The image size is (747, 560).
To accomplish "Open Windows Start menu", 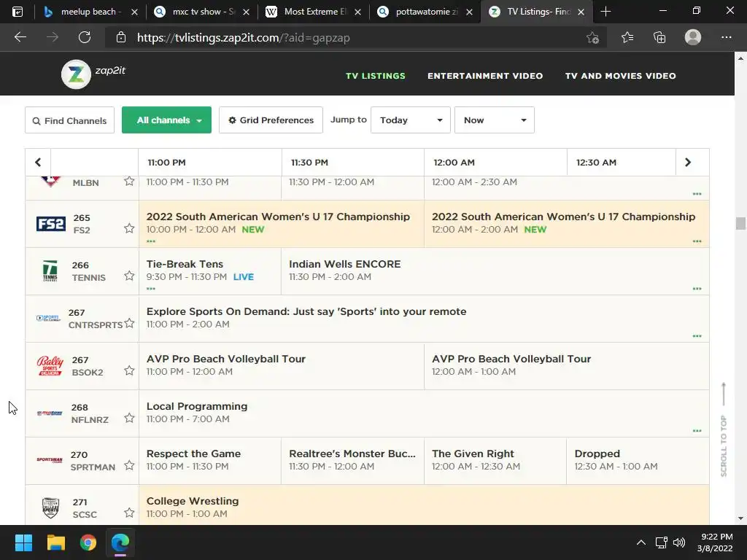I will tap(23, 542).
